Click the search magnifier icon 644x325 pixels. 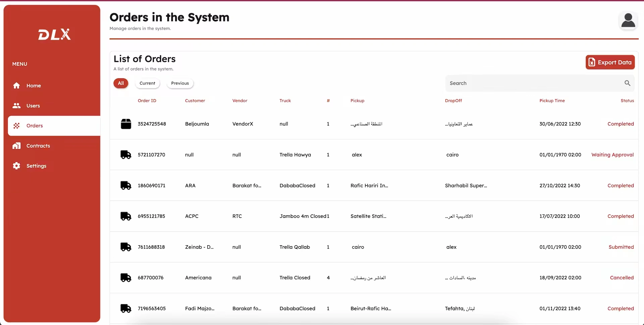pos(627,83)
